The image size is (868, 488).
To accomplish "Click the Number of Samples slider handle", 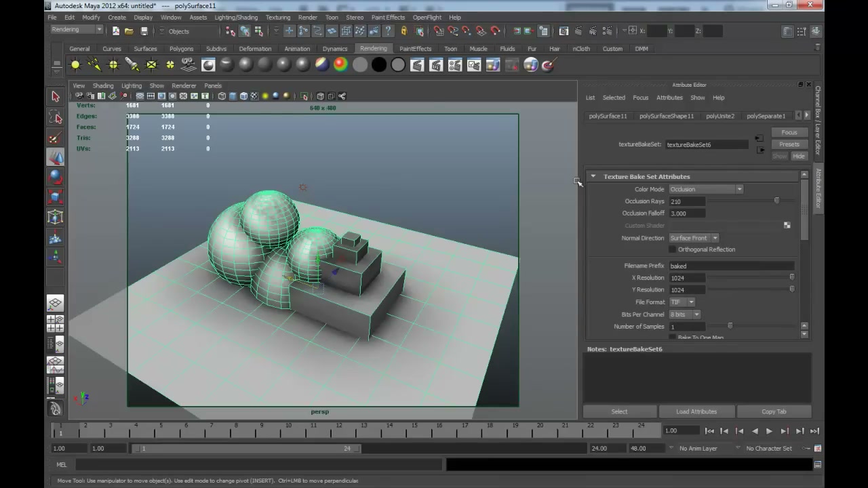I will pyautogui.click(x=730, y=326).
